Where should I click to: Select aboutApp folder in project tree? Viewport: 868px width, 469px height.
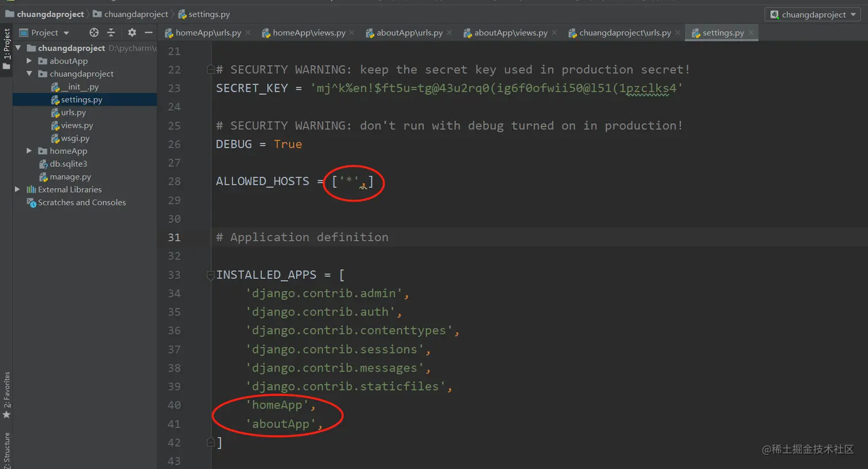pyautogui.click(x=69, y=61)
